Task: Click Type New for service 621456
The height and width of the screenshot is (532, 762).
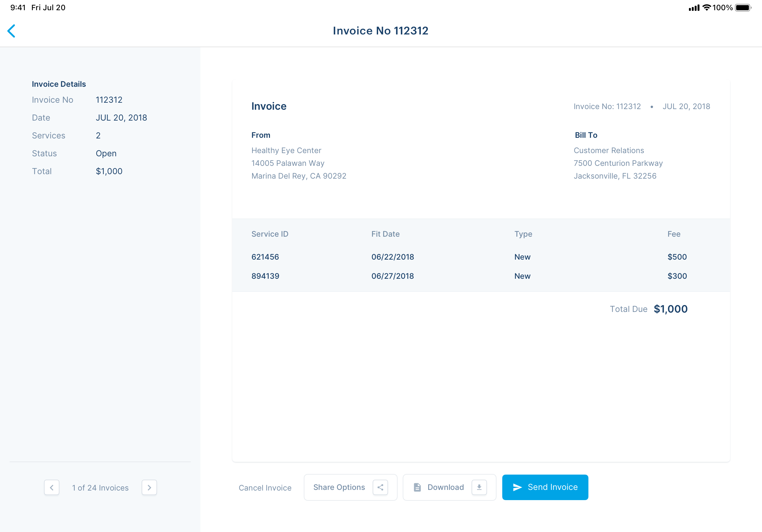Action: tap(522, 257)
